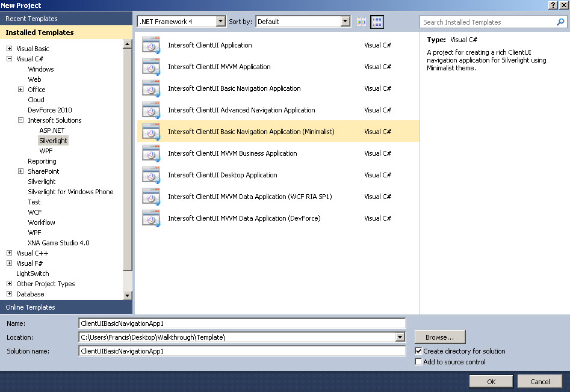This screenshot has height=392, width=570.
Task: Click the MVVM Data Application (WCF RIA SP1) icon
Action: (x=151, y=197)
